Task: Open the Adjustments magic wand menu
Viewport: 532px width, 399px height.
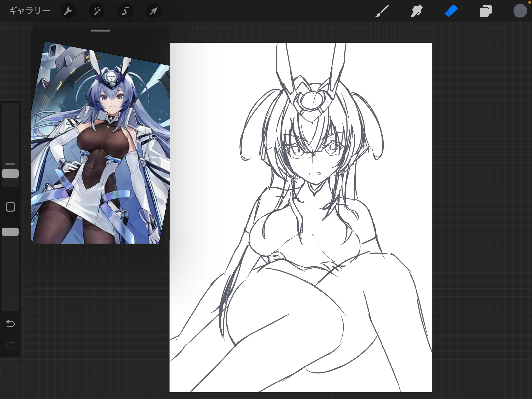Action: coord(97,11)
